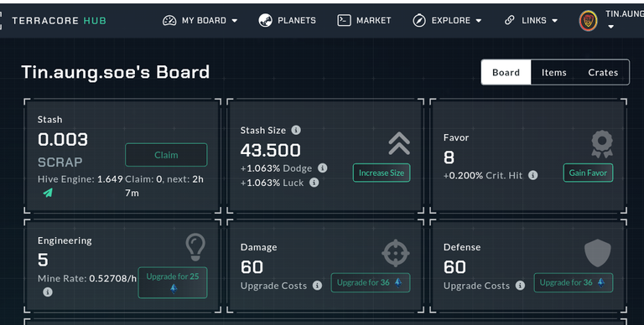Click the Stash Size value 43.500
Image resolution: width=644 pixels, height=325 pixels.
271,150
